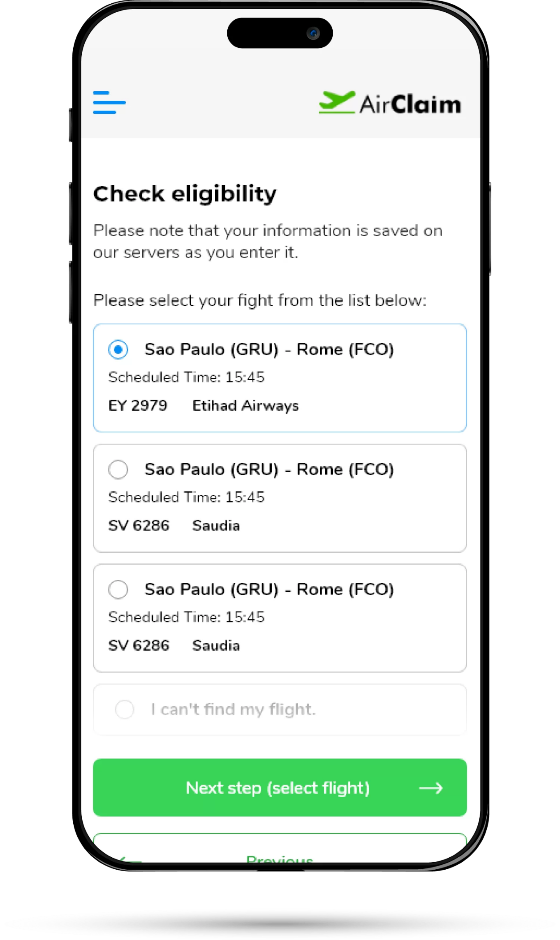560x940 pixels.
Task: Click the Etihad Airways airline name
Action: tap(245, 406)
